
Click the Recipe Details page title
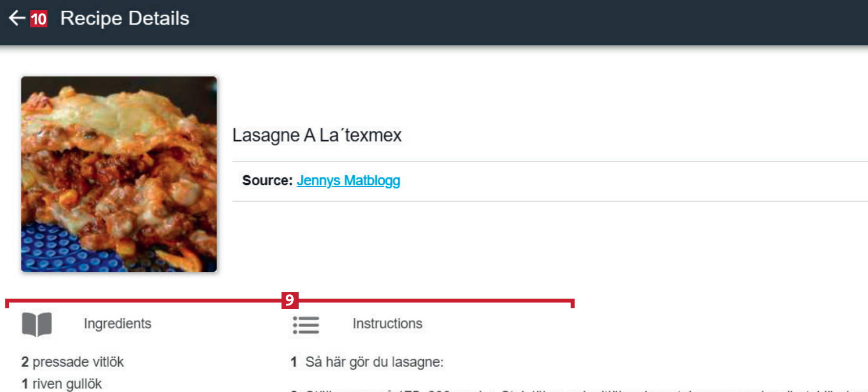click(x=125, y=19)
